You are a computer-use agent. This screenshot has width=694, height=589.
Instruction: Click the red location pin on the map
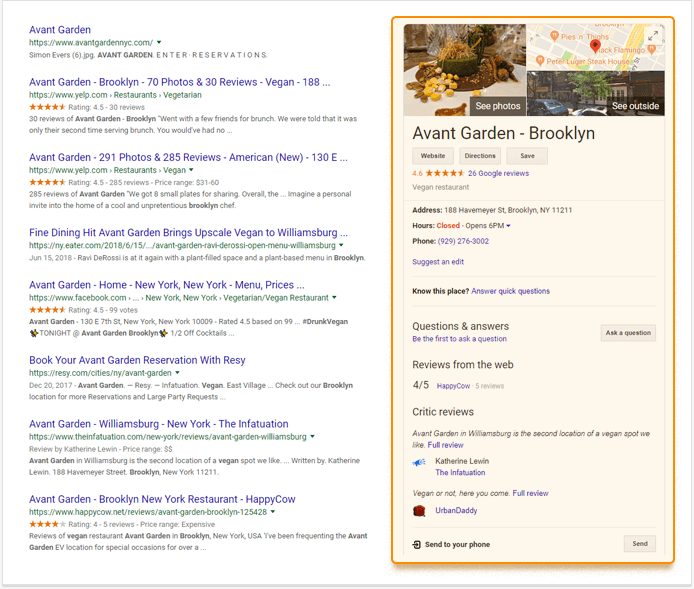(595, 45)
